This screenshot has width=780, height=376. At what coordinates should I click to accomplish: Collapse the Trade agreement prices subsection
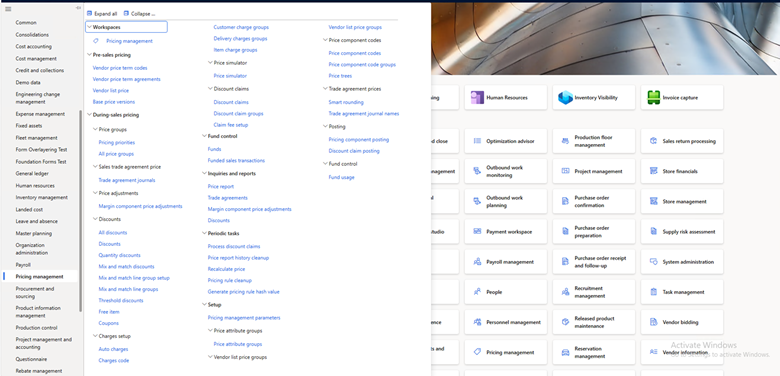tap(325, 89)
